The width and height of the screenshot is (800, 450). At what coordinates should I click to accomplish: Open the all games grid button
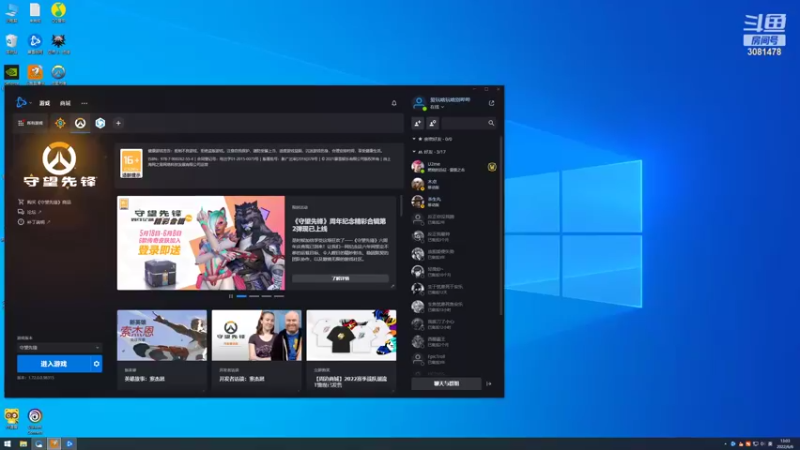[30, 123]
